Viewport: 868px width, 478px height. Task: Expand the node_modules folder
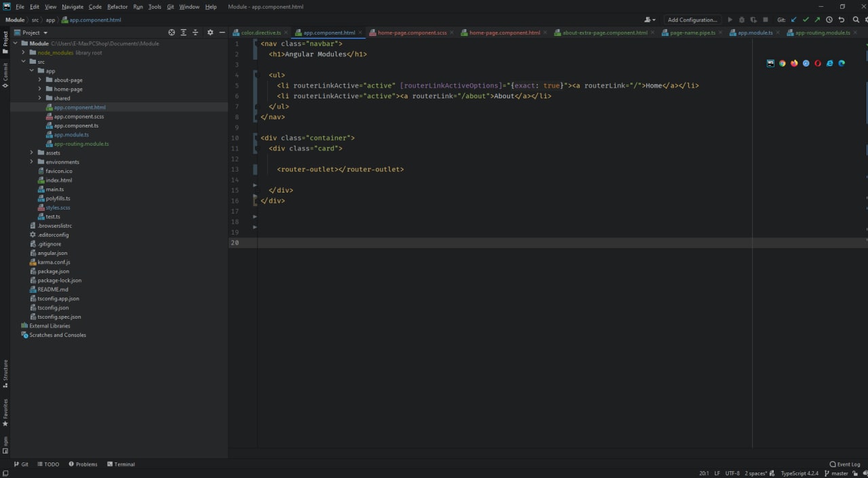coord(23,53)
